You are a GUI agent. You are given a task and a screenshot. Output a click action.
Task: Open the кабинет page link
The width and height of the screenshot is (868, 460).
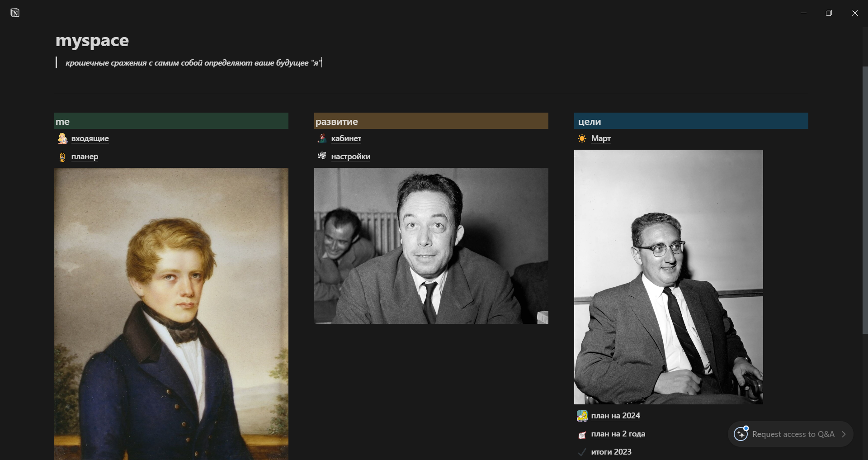tap(346, 138)
